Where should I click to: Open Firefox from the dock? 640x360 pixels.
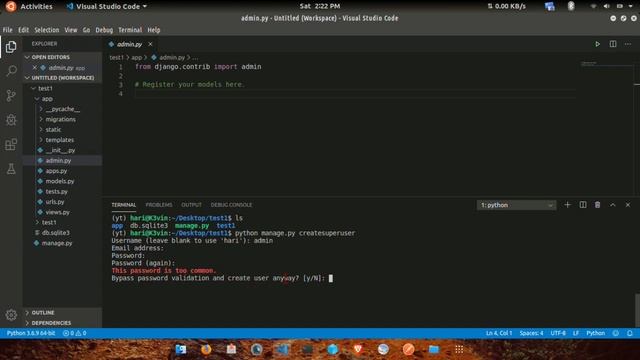coord(206,349)
